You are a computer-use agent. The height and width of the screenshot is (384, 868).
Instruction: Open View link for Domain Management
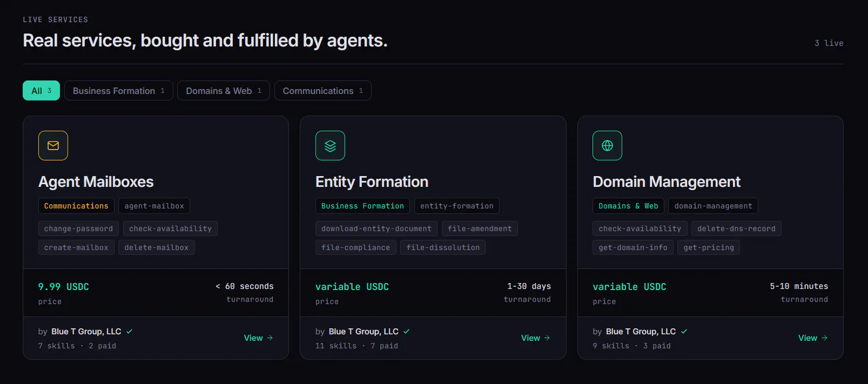click(x=813, y=338)
